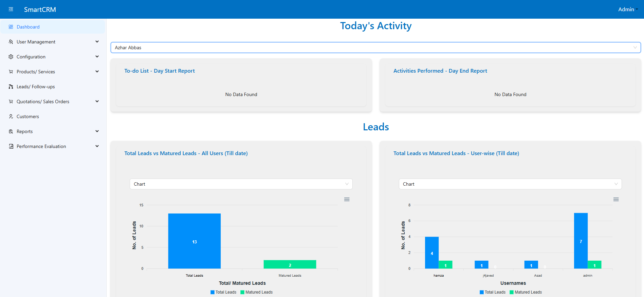Click 'Total Leads vs Matured Leads - User-wise' title
Viewport: 644px width, 297px height.
pyautogui.click(x=456, y=153)
